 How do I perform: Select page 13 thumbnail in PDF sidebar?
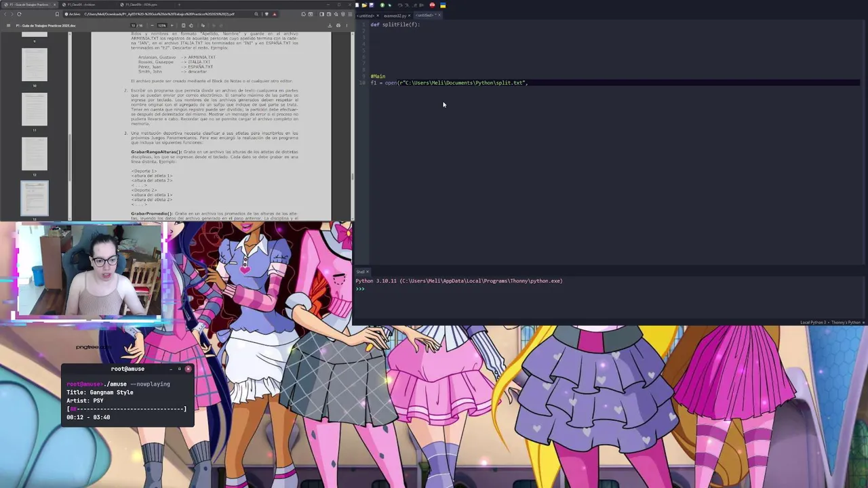[35, 199]
